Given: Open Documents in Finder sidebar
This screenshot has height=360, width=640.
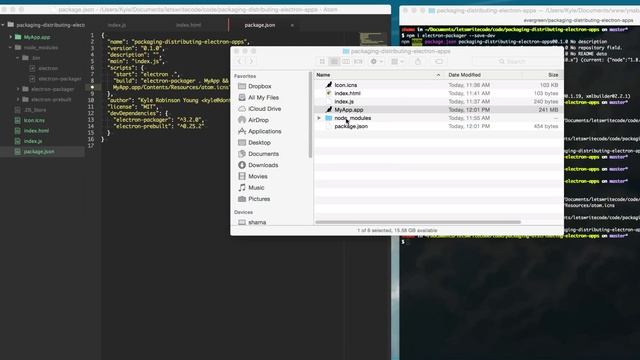Looking at the screenshot, I should click(263, 154).
